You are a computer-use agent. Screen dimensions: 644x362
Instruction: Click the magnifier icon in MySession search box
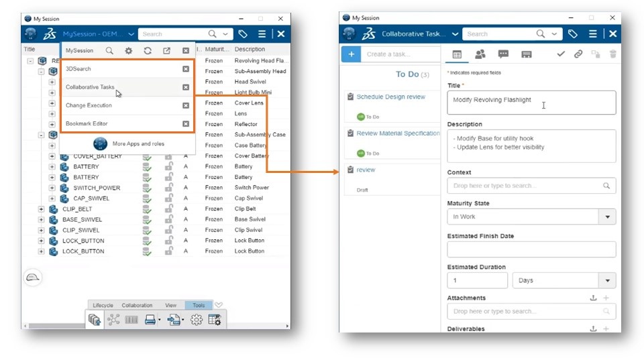212,34
